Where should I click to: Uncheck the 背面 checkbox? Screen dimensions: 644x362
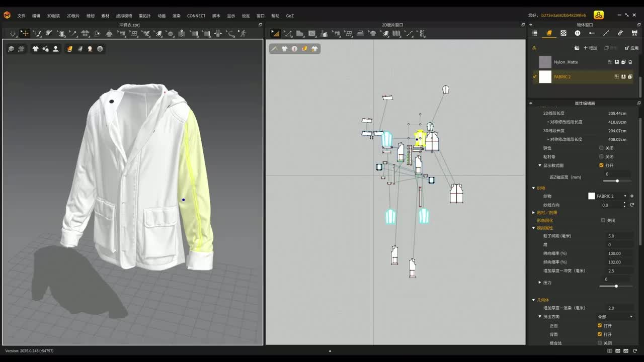[600, 334]
